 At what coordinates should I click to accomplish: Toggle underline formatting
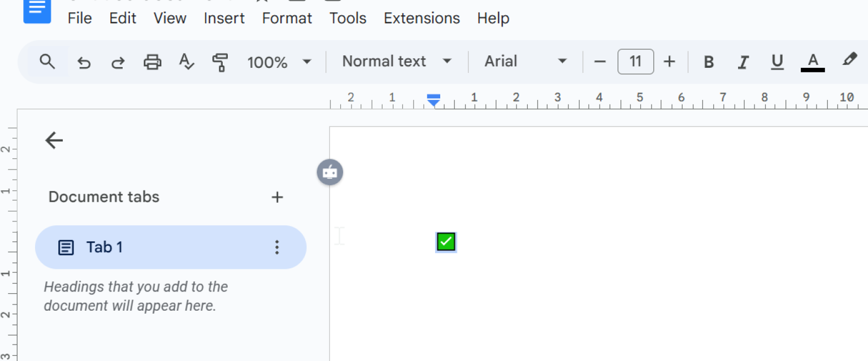click(777, 62)
